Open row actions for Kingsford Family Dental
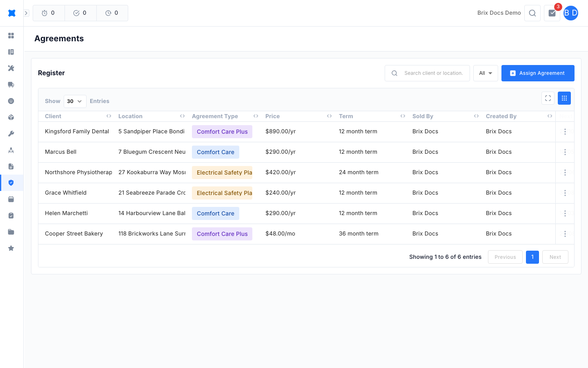Viewport: 588px width, 368px height. pos(565,132)
